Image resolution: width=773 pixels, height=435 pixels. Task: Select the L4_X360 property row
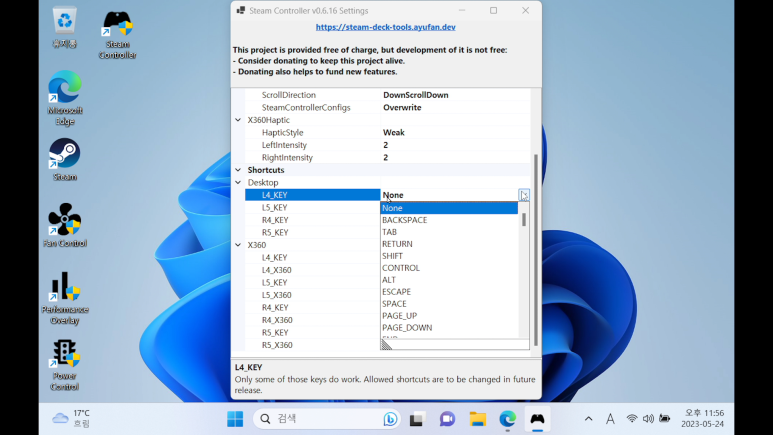coord(313,270)
